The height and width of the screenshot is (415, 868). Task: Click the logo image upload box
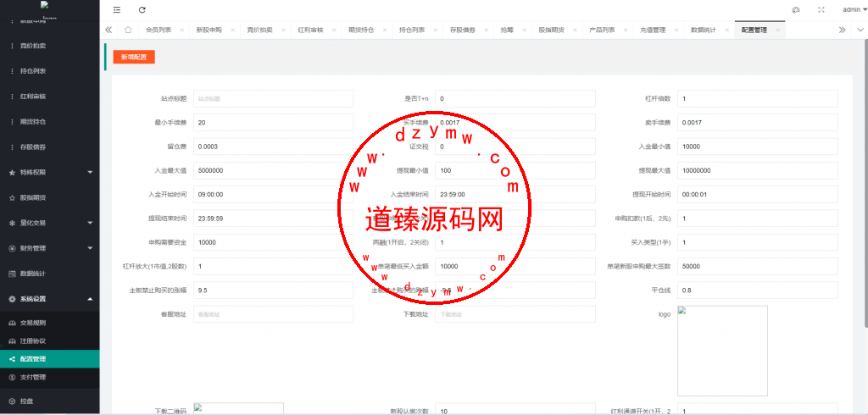722,351
